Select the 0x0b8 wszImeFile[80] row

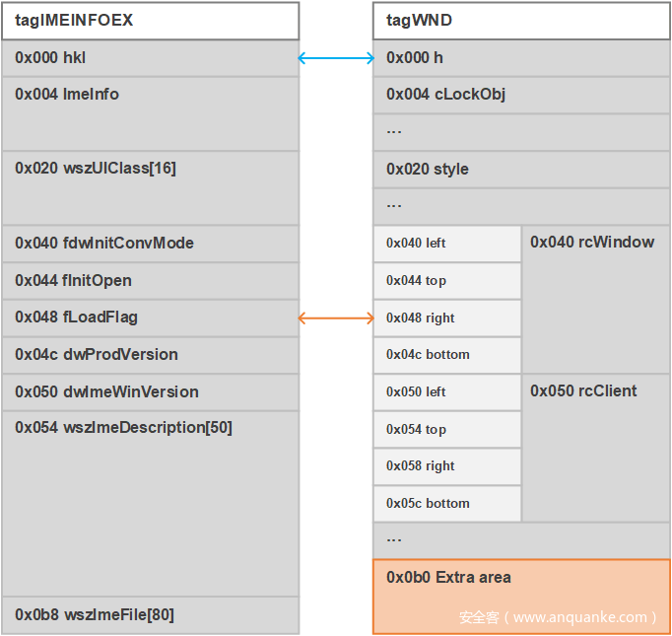pos(150,615)
